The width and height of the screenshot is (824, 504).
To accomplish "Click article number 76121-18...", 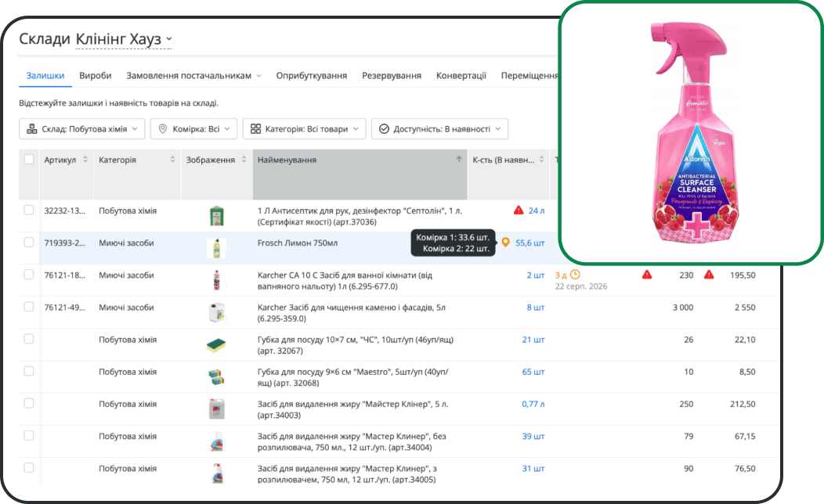I will [x=65, y=275].
